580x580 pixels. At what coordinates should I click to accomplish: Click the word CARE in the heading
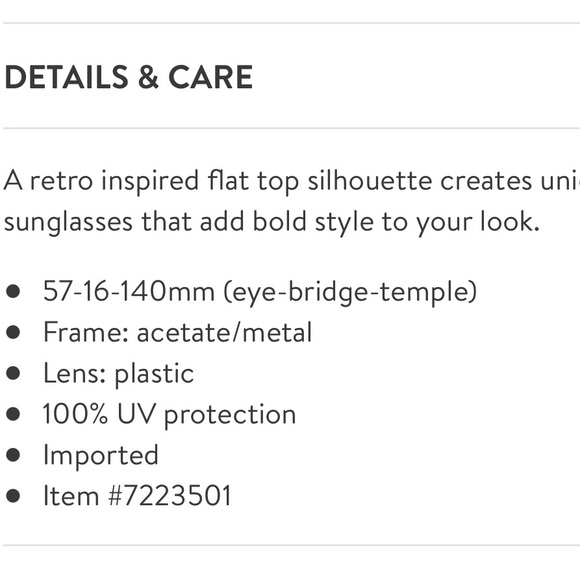210,77
